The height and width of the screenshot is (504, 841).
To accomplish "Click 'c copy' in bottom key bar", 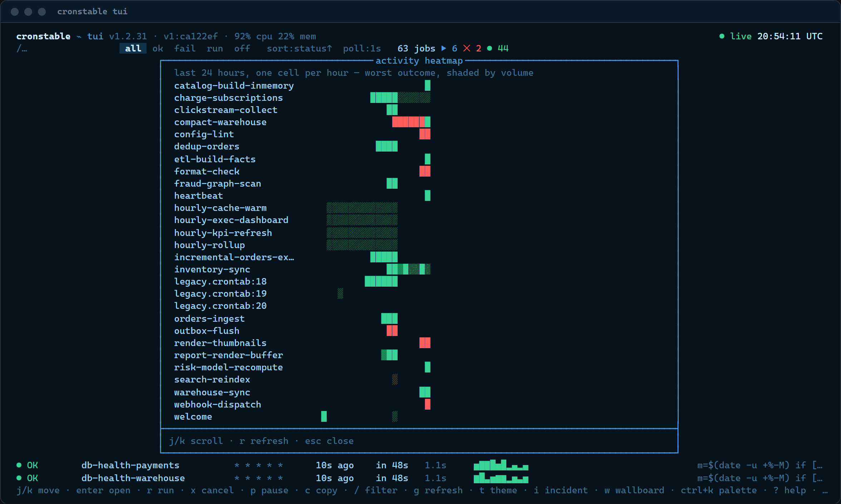I will [321, 490].
